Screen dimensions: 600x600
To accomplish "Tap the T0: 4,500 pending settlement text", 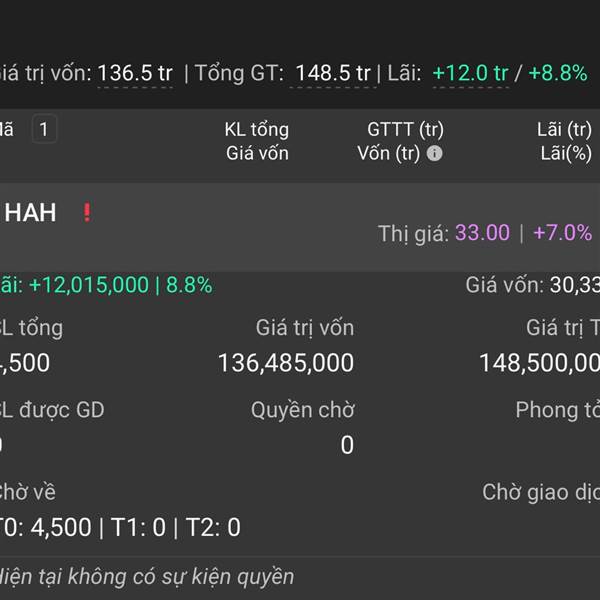I will [x=45, y=527].
